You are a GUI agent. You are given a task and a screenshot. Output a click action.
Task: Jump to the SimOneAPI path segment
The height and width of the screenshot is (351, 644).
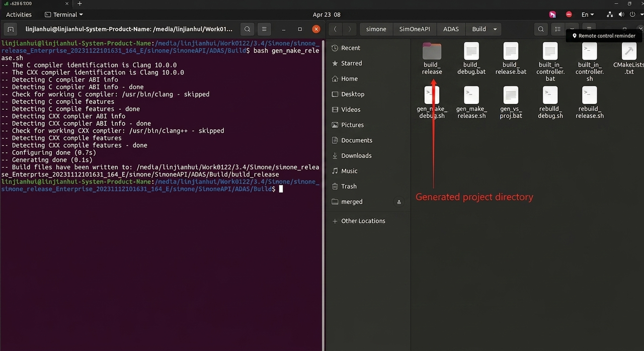pyautogui.click(x=415, y=29)
